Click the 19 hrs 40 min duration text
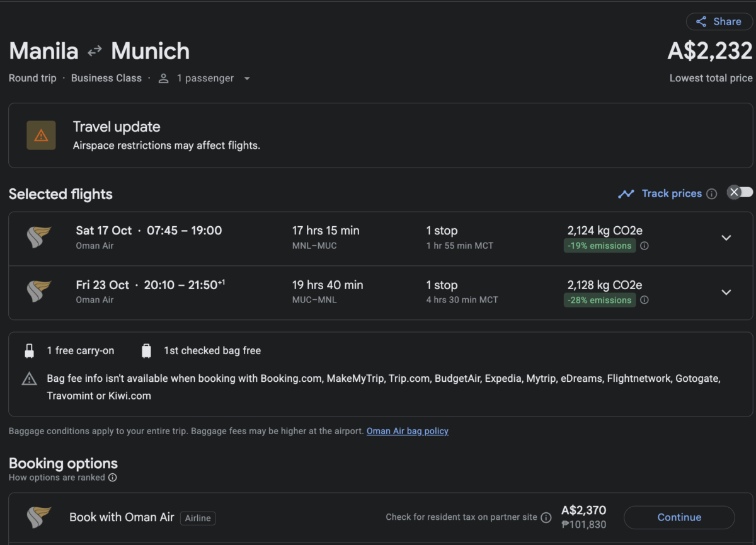Image resolution: width=756 pixels, height=545 pixels. click(328, 285)
